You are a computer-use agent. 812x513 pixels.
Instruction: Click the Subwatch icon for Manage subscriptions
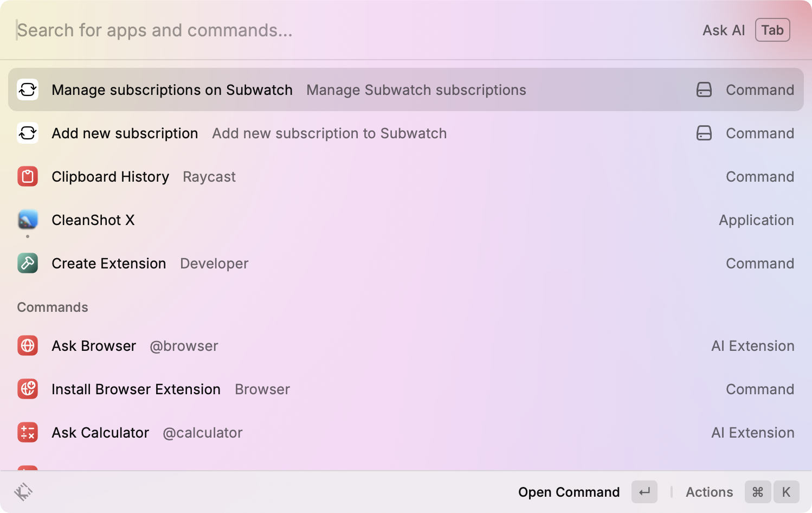pyautogui.click(x=28, y=89)
